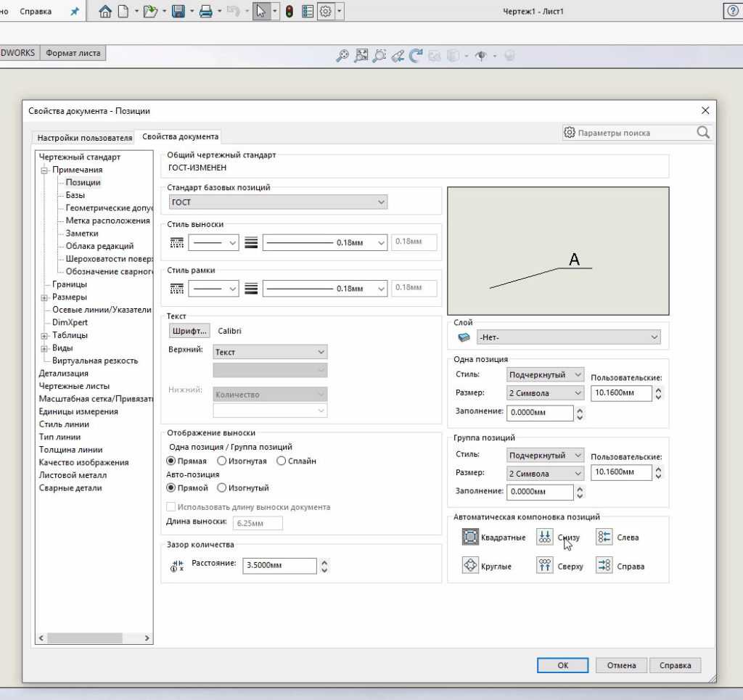Open the Home icon in toolbar
The image size is (743, 700).
105,12
